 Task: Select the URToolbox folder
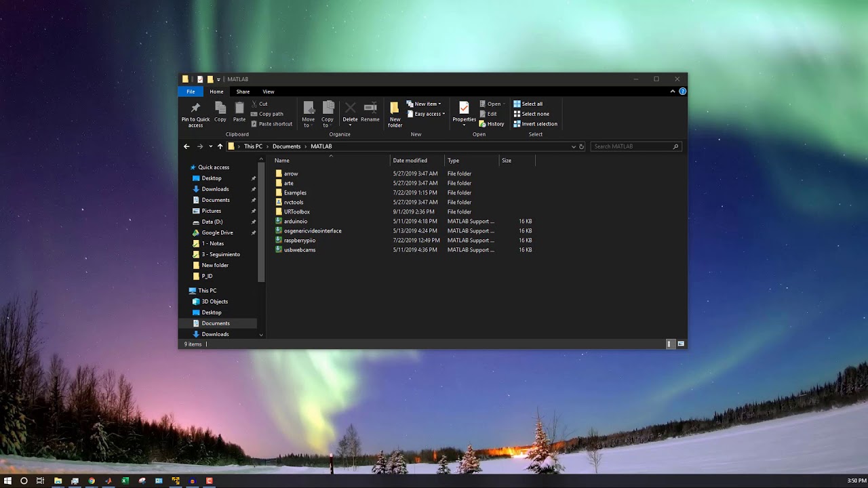297,211
